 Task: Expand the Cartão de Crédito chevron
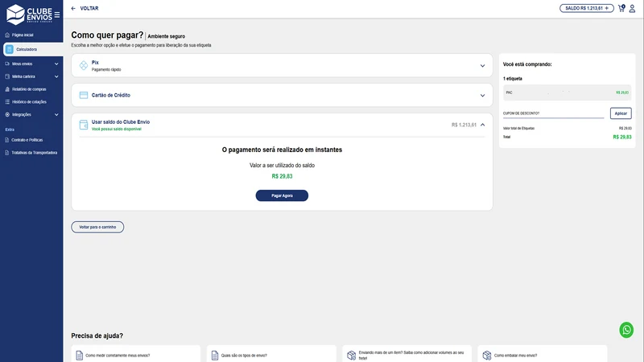[482, 96]
